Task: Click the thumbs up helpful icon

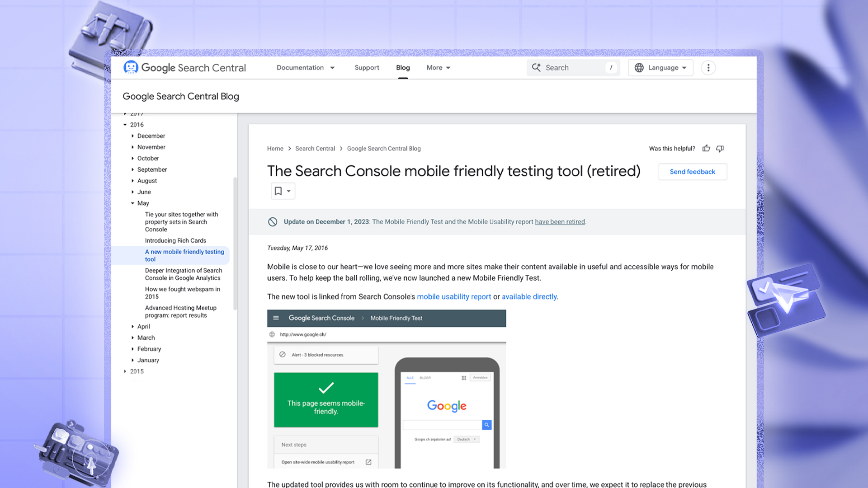Action: pos(706,148)
